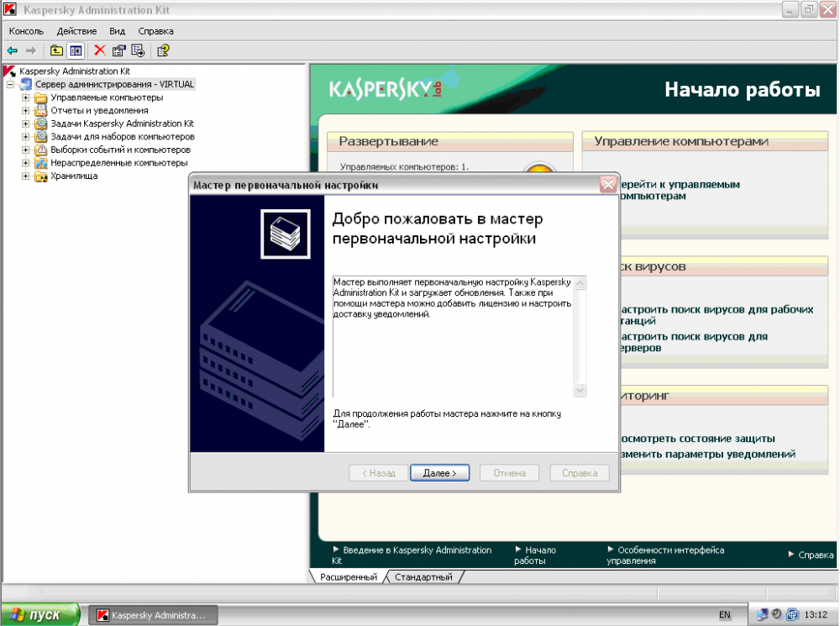Click the Справка button in the wizard
This screenshot has width=840, height=626.
[x=580, y=473]
